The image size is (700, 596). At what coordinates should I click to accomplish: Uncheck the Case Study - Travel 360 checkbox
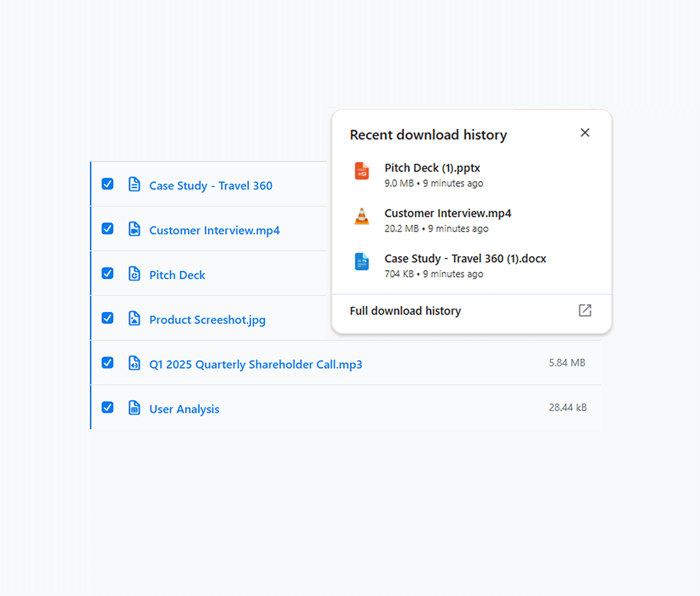(x=107, y=184)
